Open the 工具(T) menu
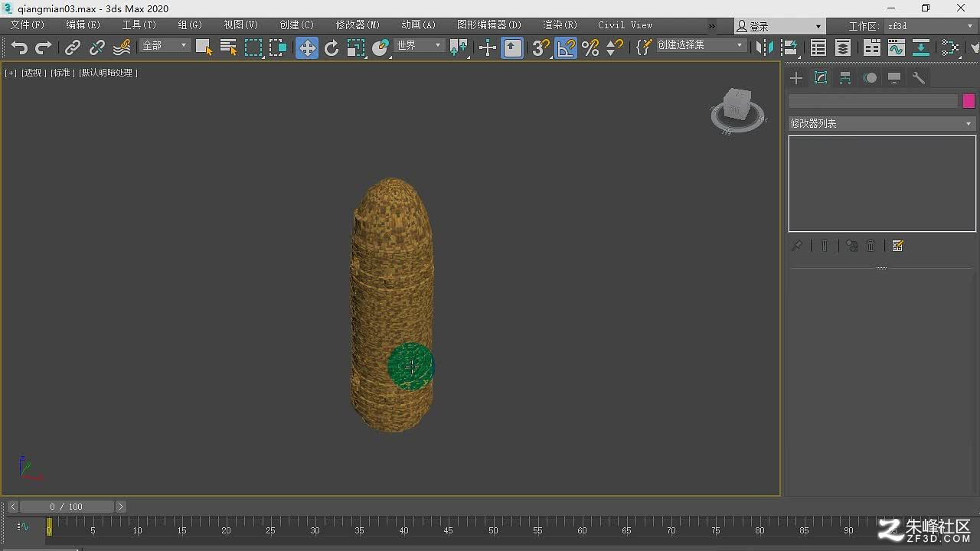The width and height of the screenshot is (980, 551). (139, 25)
